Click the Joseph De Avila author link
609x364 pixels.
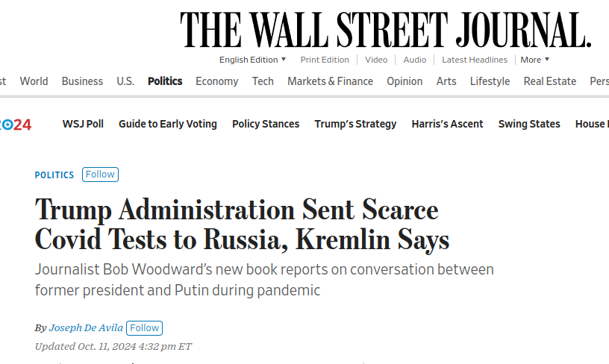(86, 328)
